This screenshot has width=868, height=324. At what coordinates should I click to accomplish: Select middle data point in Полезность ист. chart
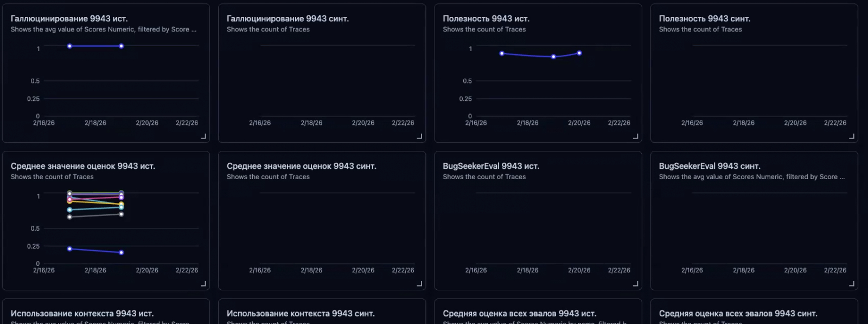click(553, 56)
